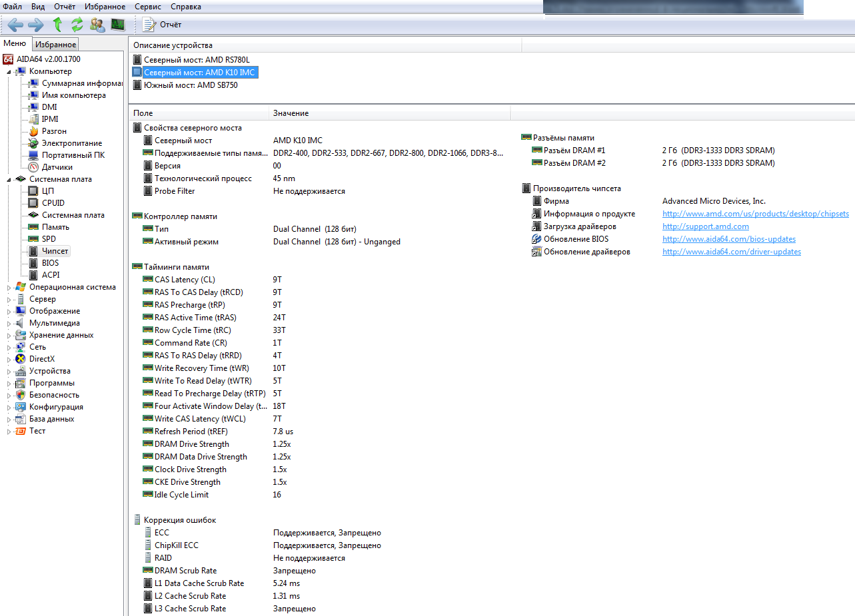Screen dimensions: 855x616
Task: Open the Избранное menu in menu bar
Action: point(105,7)
